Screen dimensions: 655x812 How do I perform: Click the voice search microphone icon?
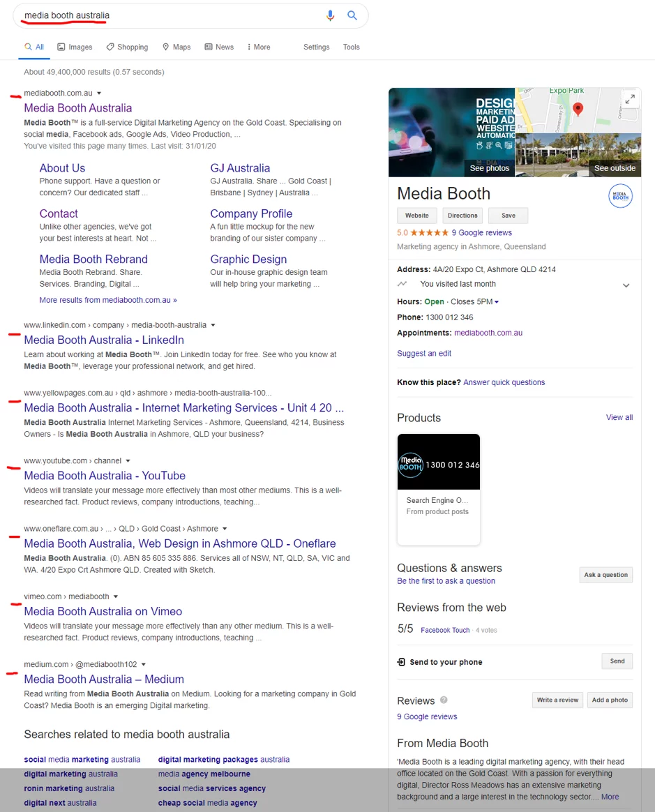[330, 15]
